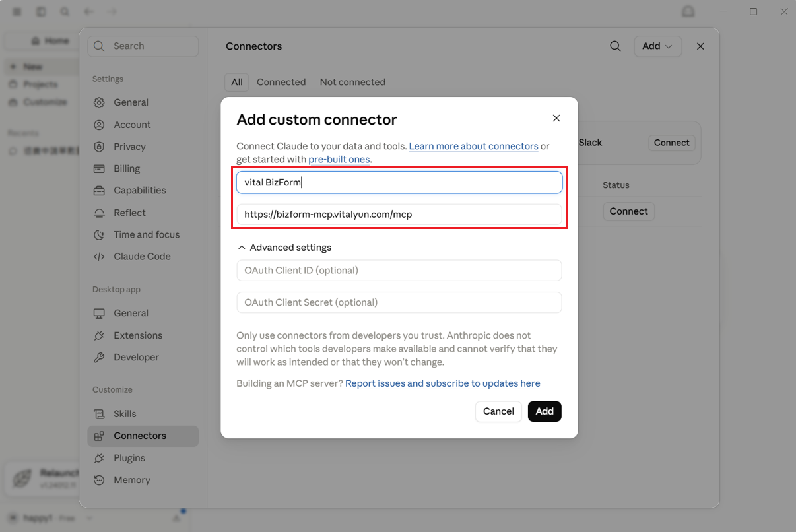
Task: Open General settings via its gear icon
Action: click(x=99, y=102)
